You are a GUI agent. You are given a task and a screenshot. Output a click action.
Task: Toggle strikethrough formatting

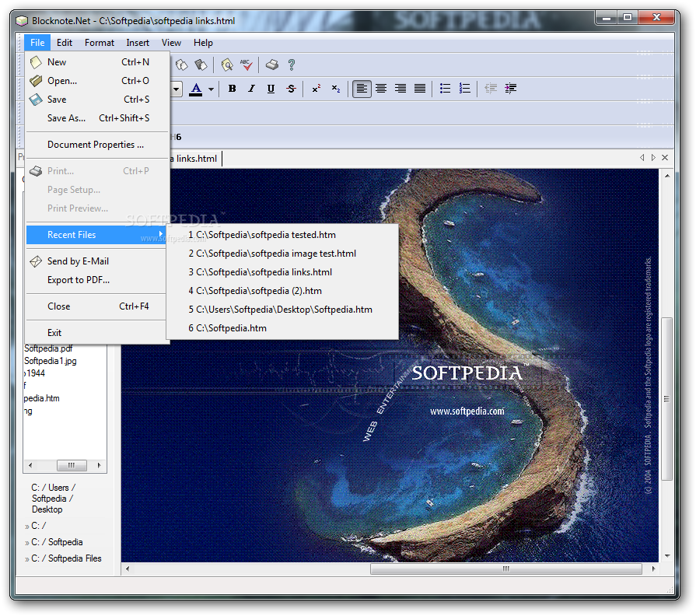[291, 89]
